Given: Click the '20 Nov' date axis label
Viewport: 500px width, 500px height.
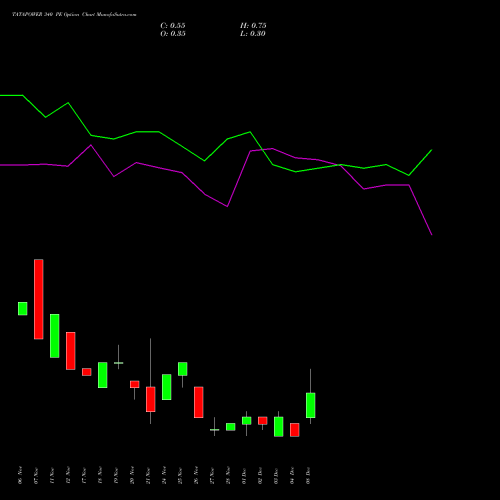Looking at the screenshot, I should pyautogui.click(x=132, y=475).
